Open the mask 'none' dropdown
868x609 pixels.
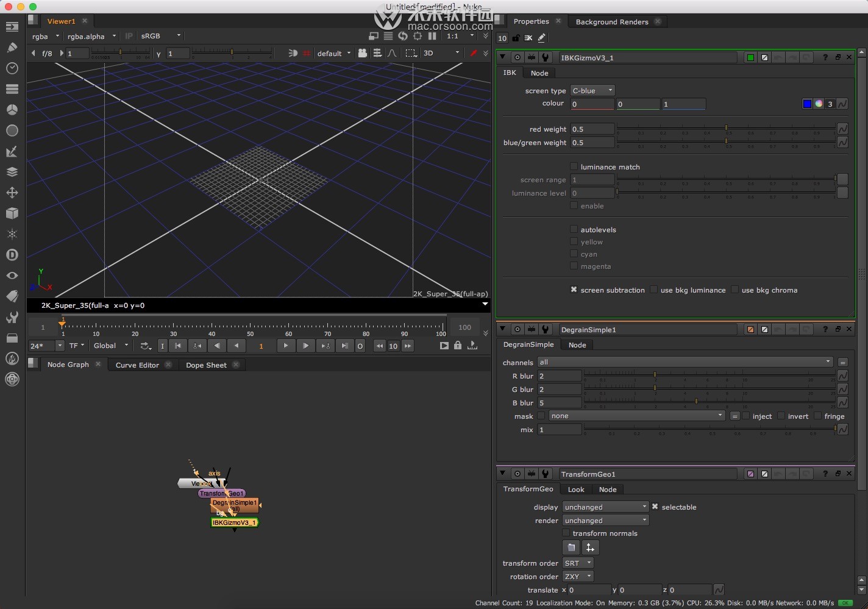[x=636, y=416]
